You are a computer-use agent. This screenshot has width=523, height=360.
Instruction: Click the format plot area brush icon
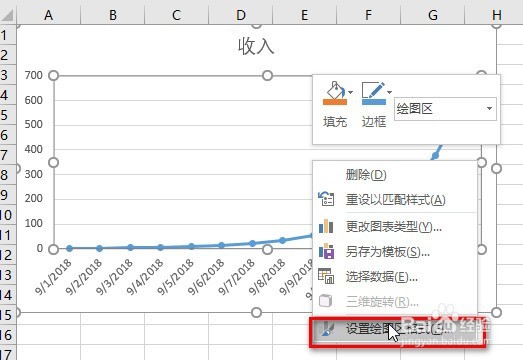click(x=327, y=329)
